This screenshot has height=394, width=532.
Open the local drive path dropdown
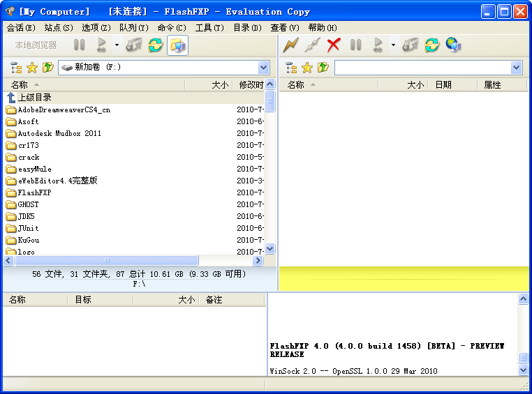pyautogui.click(x=264, y=68)
